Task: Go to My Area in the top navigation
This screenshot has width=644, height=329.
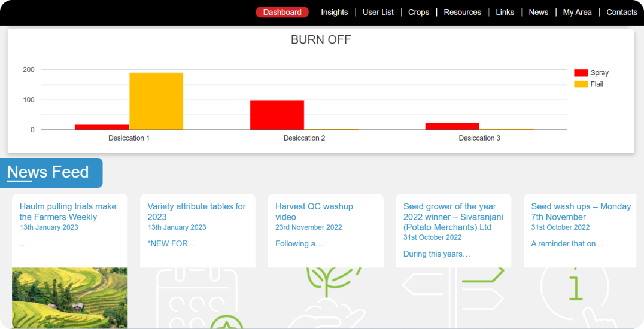Action: [577, 12]
